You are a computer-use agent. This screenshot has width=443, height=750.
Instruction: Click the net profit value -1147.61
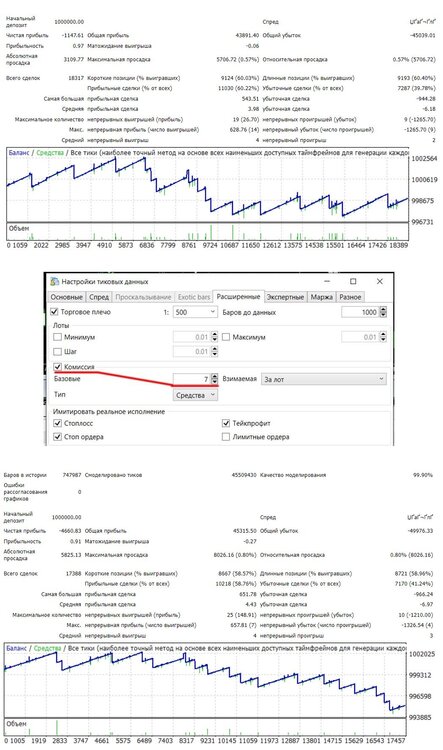click(73, 35)
